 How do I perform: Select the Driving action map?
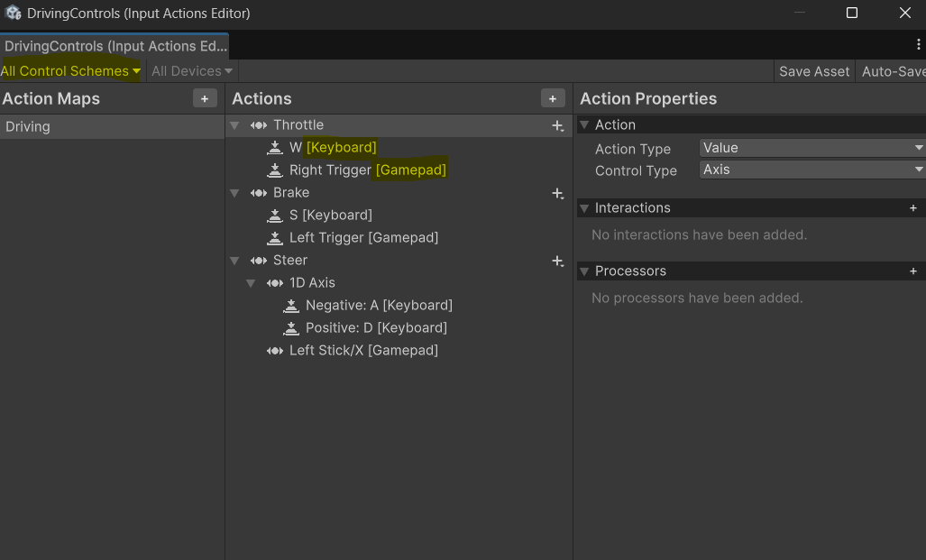click(28, 126)
